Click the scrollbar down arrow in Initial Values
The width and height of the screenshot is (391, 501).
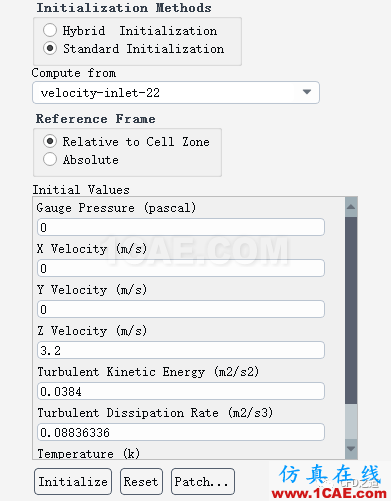click(351, 449)
